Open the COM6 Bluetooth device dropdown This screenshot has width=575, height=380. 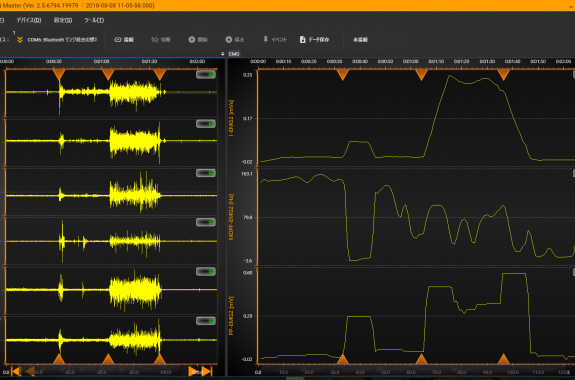62,40
